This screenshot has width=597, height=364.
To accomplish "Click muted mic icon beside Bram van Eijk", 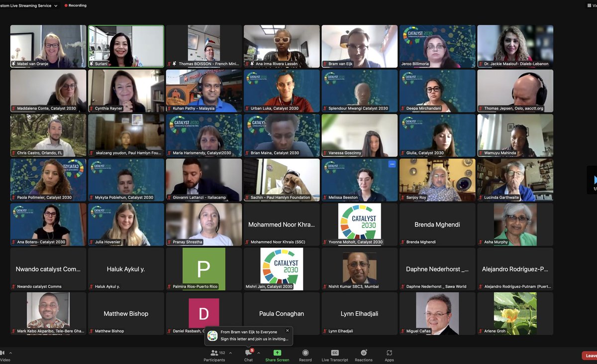I will (x=325, y=64).
